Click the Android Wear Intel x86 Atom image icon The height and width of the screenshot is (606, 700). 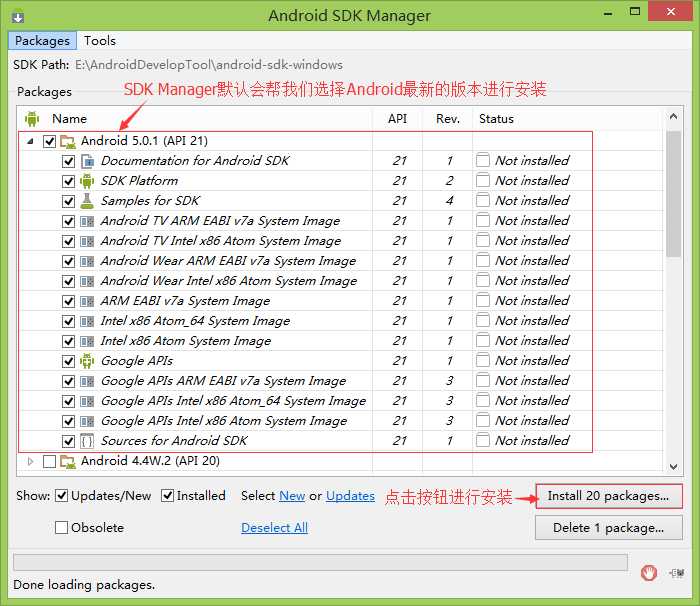point(88,281)
